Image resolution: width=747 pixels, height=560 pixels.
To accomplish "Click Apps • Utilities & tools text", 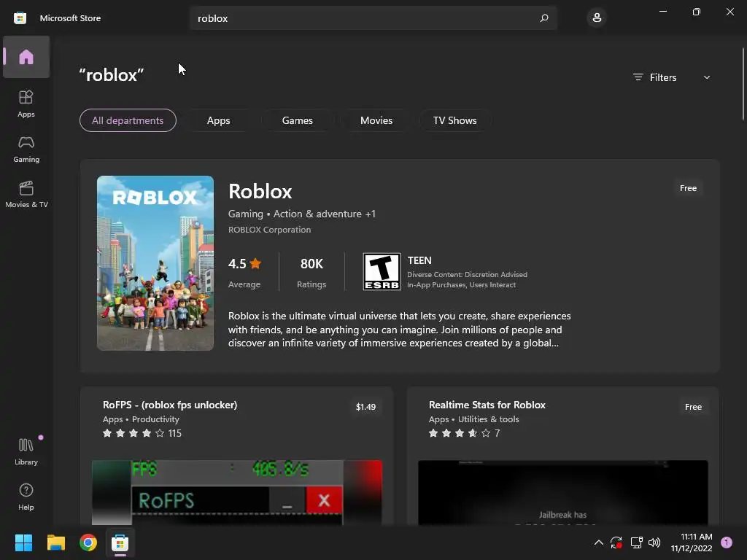I will 473,419.
